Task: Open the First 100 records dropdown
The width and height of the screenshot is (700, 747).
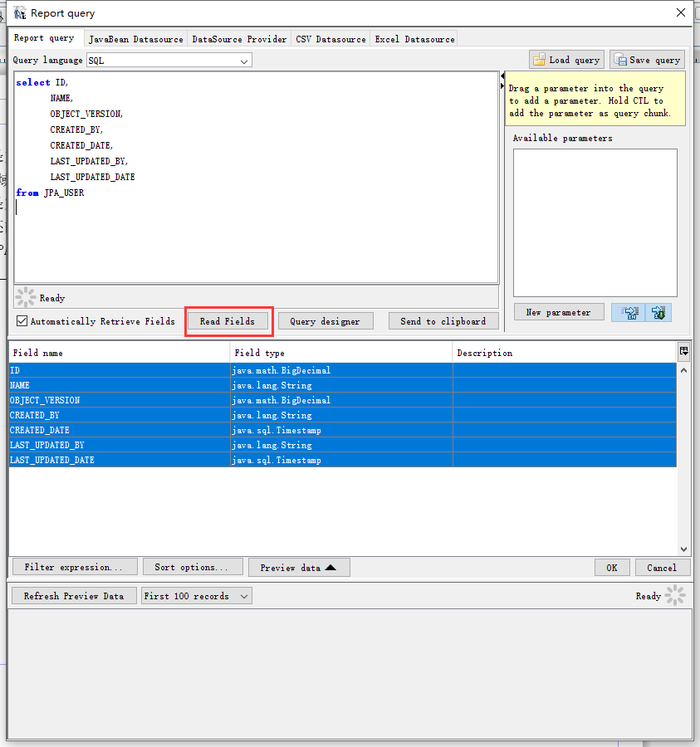Action: [196, 596]
